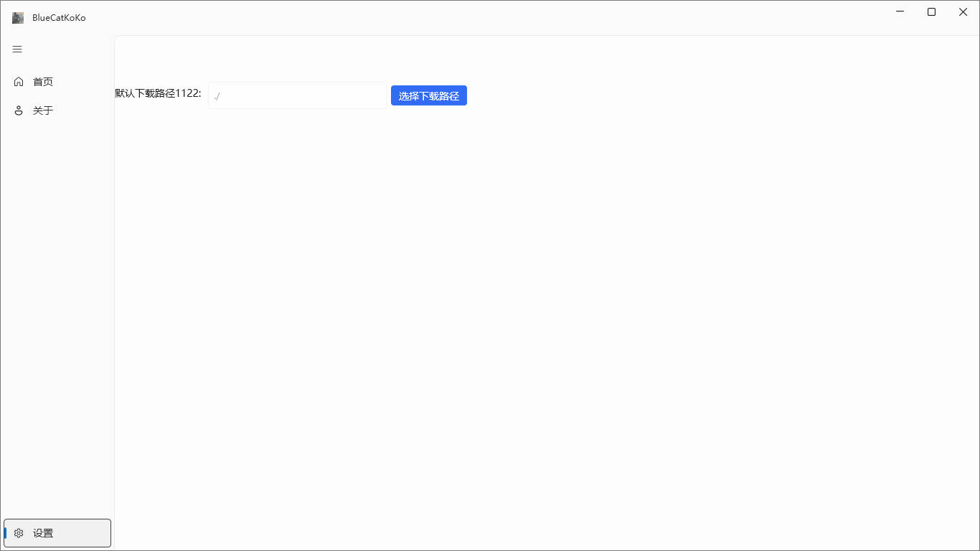Screen dimensions: 980x551
Task: Open the 设置 page
Action: point(57,533)
